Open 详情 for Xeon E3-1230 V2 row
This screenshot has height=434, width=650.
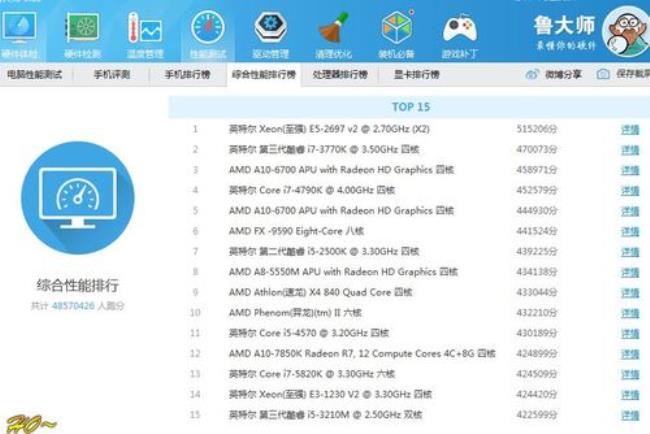[630, 395]
